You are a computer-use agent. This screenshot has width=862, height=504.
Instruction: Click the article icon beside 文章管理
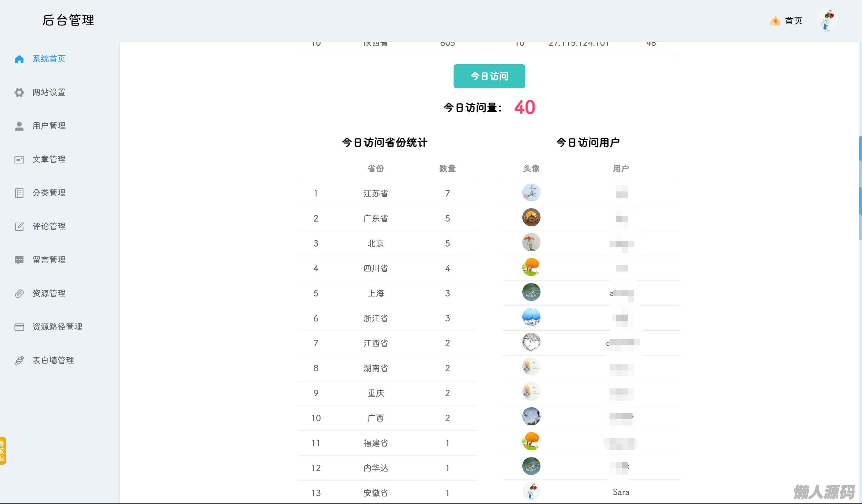(19, 159)
